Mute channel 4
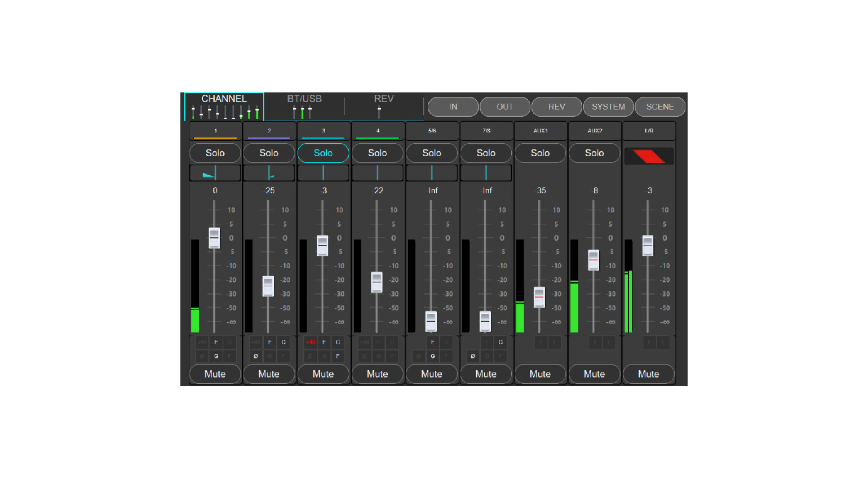This screenshot has height=479, width=868. tap(377, 374)
